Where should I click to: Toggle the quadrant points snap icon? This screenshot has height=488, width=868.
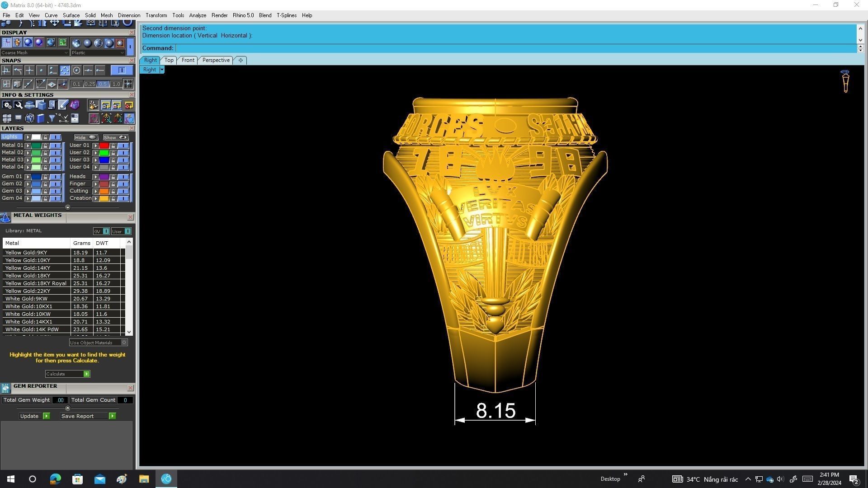(65, 70)
